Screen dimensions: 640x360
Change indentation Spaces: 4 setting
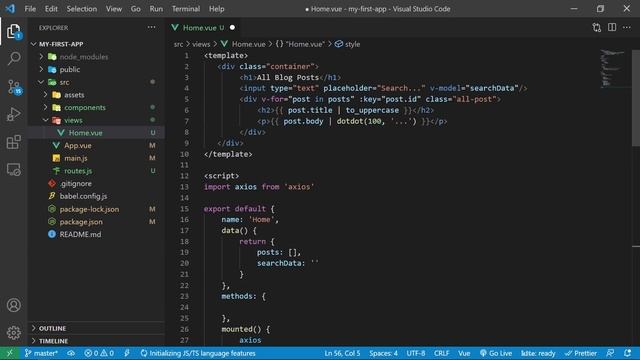point(383,353)
